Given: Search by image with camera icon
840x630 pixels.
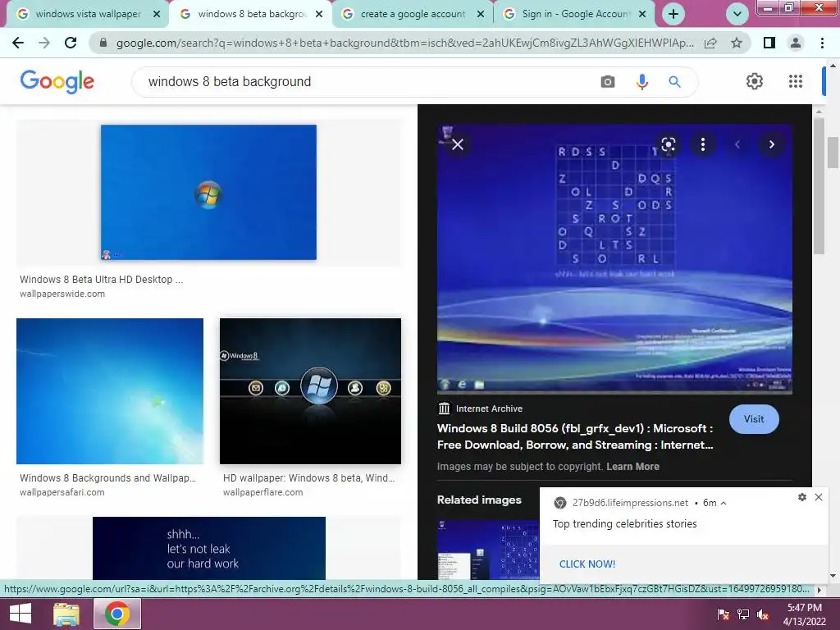Looking at the screenshot, I should pyautogui.click(x=608, y=81).
